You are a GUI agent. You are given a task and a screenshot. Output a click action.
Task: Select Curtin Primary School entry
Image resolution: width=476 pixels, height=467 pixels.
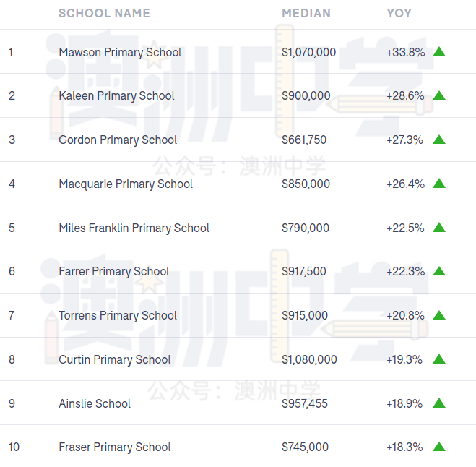point(114,359)
